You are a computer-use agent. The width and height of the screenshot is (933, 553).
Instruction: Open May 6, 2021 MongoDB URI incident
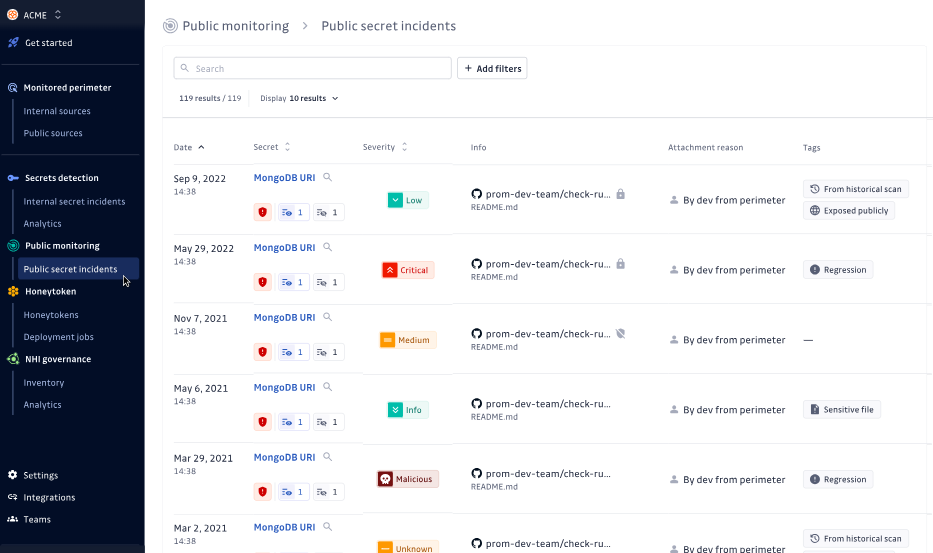coord(284,388)
